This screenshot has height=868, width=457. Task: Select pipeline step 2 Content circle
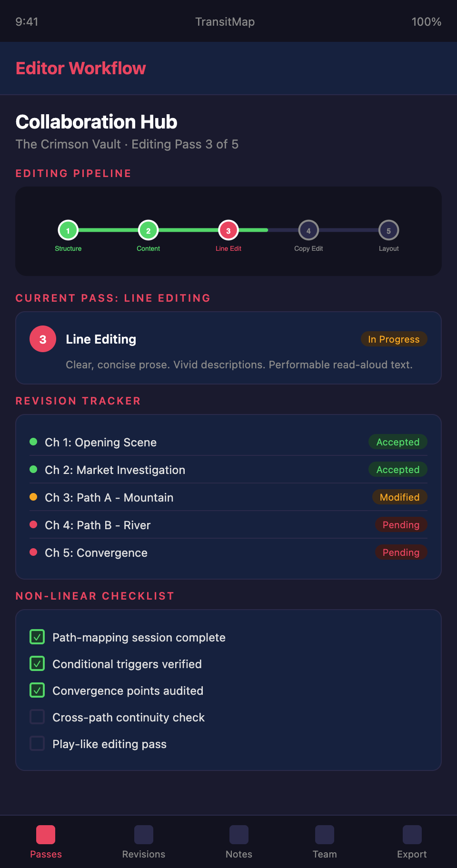pyautogui.click(x=148, y=231)
